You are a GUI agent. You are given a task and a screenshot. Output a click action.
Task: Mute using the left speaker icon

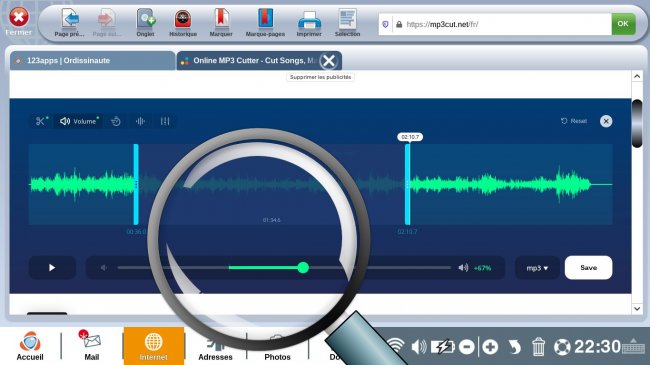104,268
